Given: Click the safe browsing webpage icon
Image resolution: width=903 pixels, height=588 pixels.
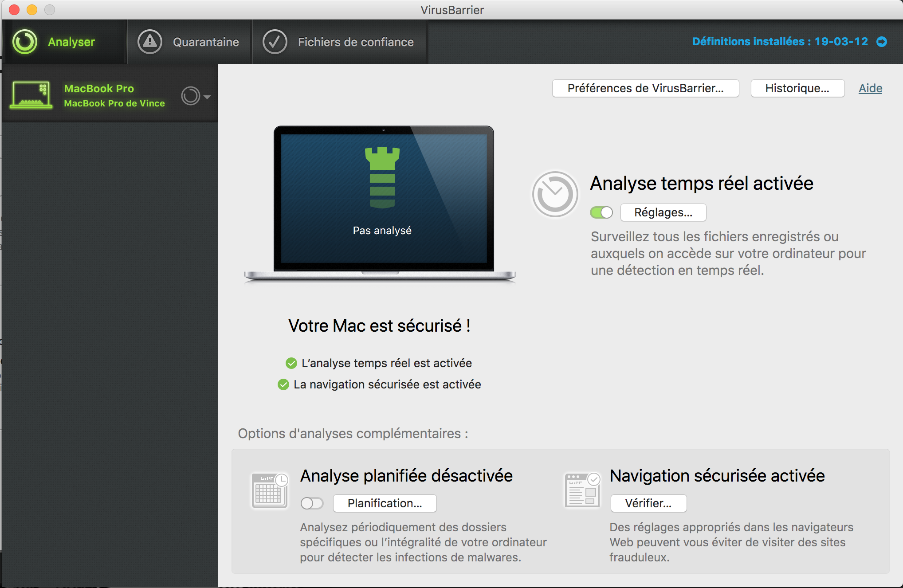Looking at the screenshot, I should pos(582,490).
